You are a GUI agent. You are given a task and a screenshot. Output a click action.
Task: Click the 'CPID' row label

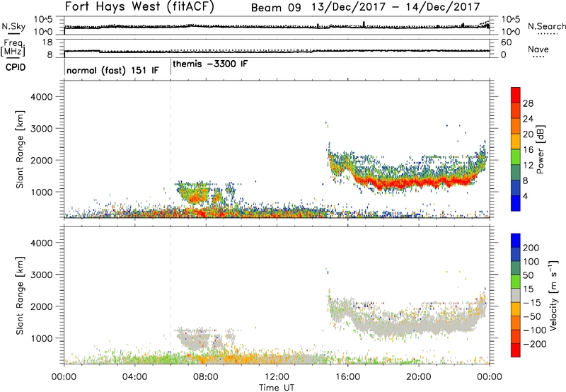[16, 67]
